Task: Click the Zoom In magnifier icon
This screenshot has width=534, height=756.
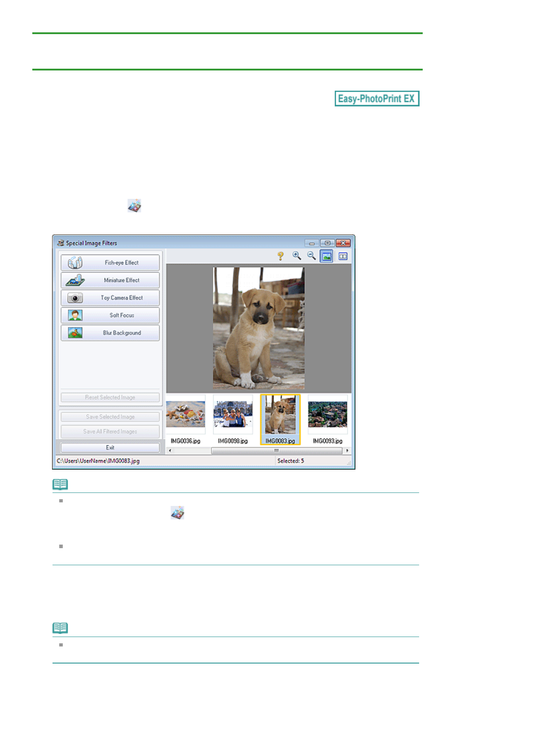Action: tap(297, 256)
